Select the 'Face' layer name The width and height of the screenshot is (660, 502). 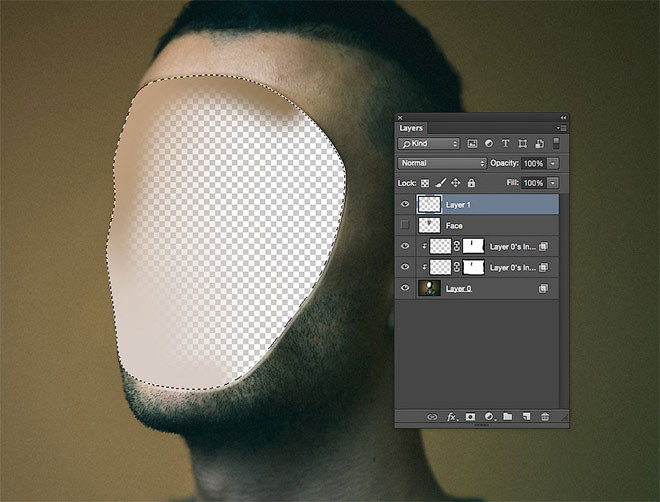click(x=454, y=226)
